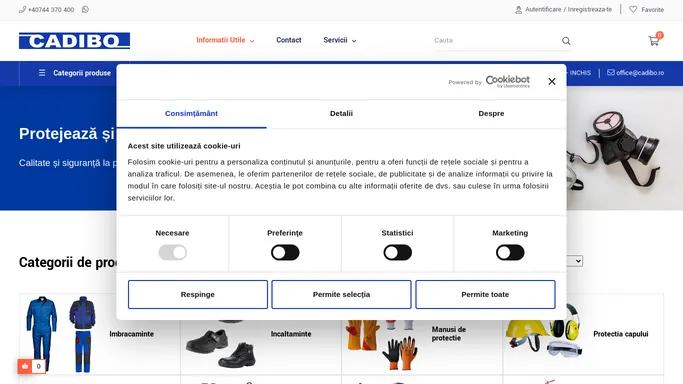
Task: Enable the Statistici cookie toggle
Action: tap(397, 253)
